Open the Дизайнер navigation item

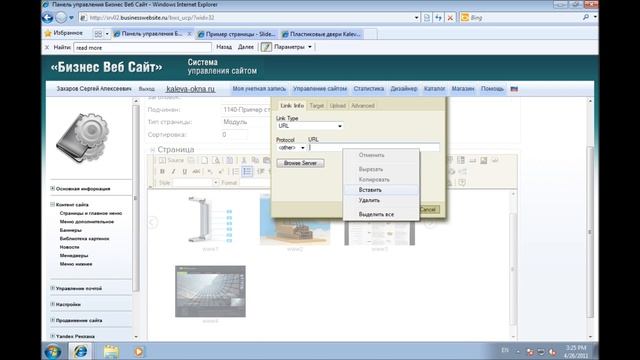coord(404,89)
